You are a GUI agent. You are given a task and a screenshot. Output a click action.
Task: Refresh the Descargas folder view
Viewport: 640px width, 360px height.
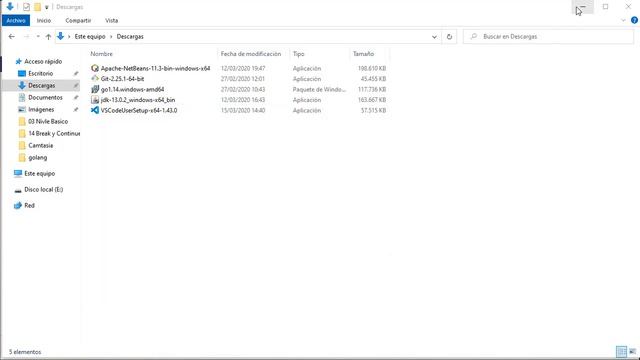pyautogui.click(x=449, y=37)
